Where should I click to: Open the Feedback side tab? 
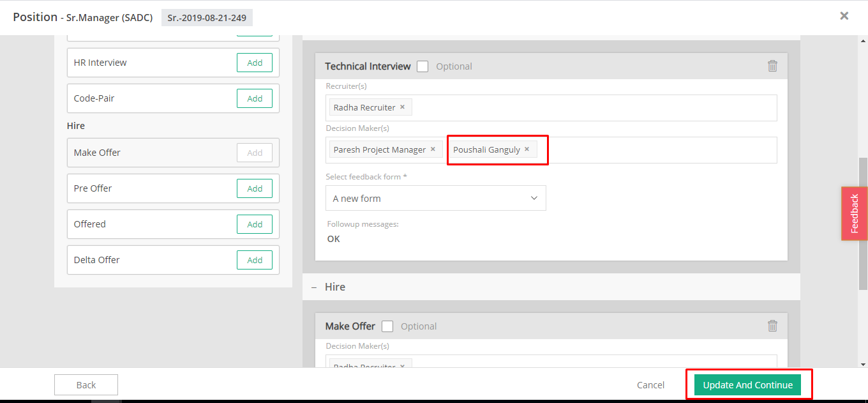(854, 213)
